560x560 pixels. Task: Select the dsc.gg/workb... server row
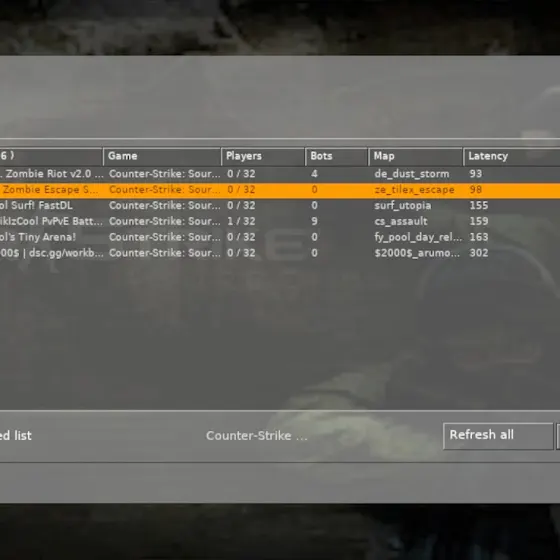click(280, 253)
